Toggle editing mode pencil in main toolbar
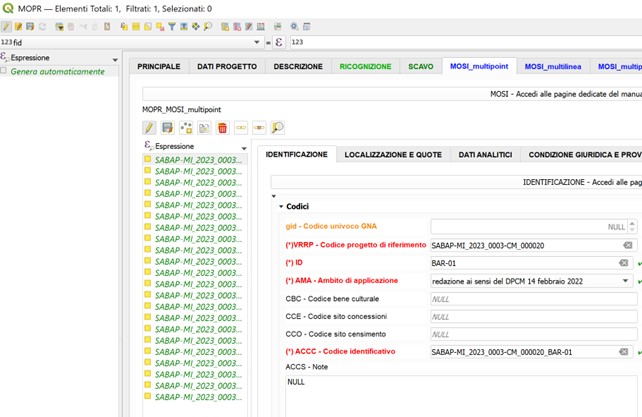642x417 pixels. (7, 26)
